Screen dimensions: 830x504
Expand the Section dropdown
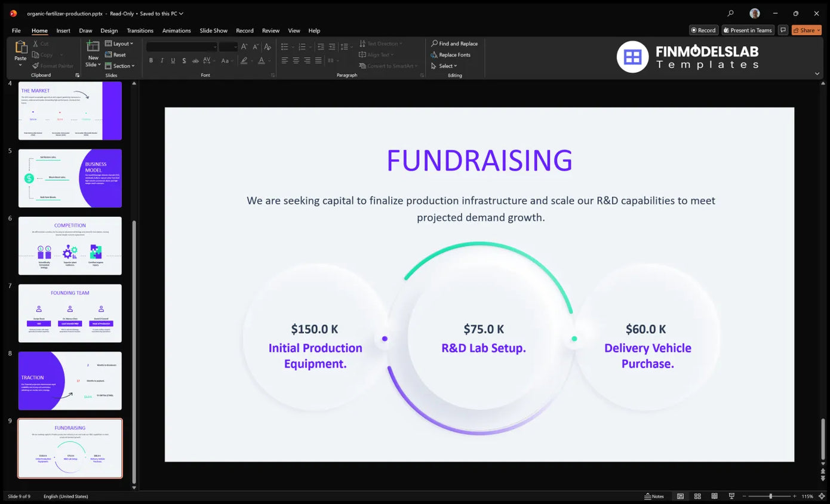pos(120,66)
